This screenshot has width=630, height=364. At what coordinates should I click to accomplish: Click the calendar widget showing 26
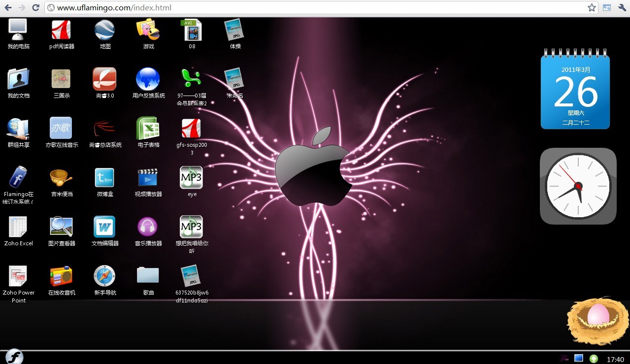click(575, 89)
